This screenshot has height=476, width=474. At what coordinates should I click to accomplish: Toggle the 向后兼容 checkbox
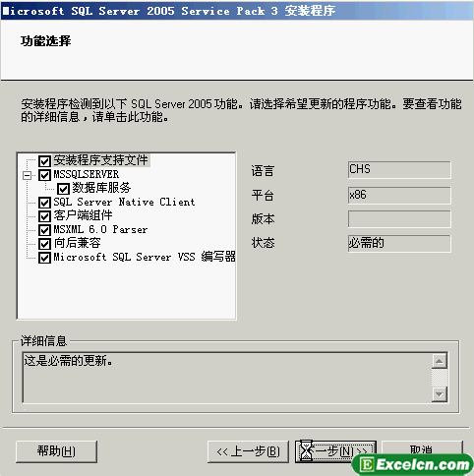pos(44,244)
